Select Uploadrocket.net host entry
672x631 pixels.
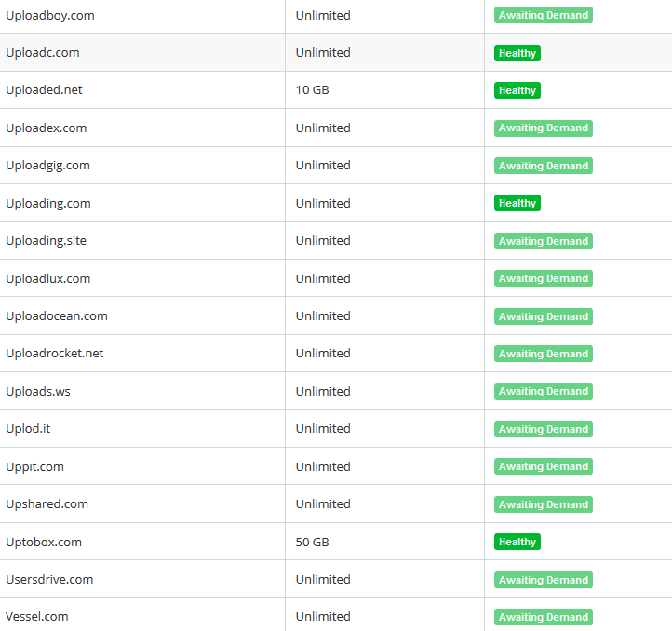54,354
